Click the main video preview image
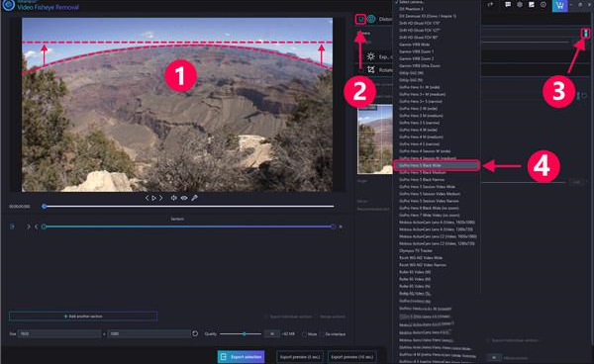 point(177,105)
